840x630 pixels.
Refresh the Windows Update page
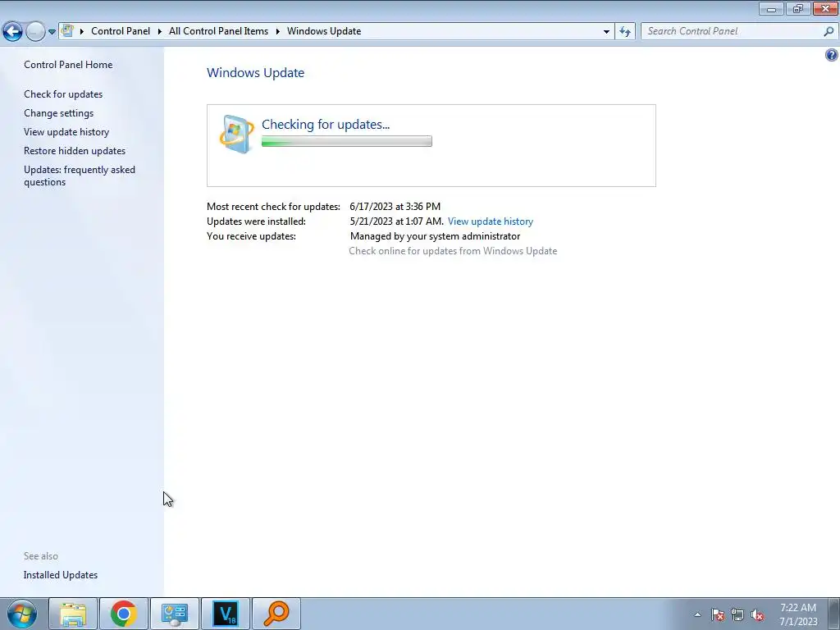[x=625, y=32]
